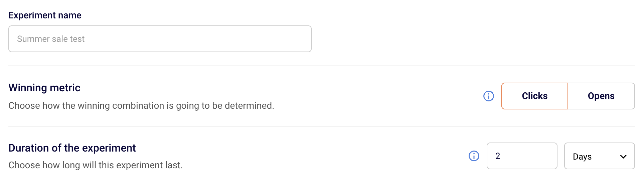Switch the winning metric to Opens

point(601,96)
